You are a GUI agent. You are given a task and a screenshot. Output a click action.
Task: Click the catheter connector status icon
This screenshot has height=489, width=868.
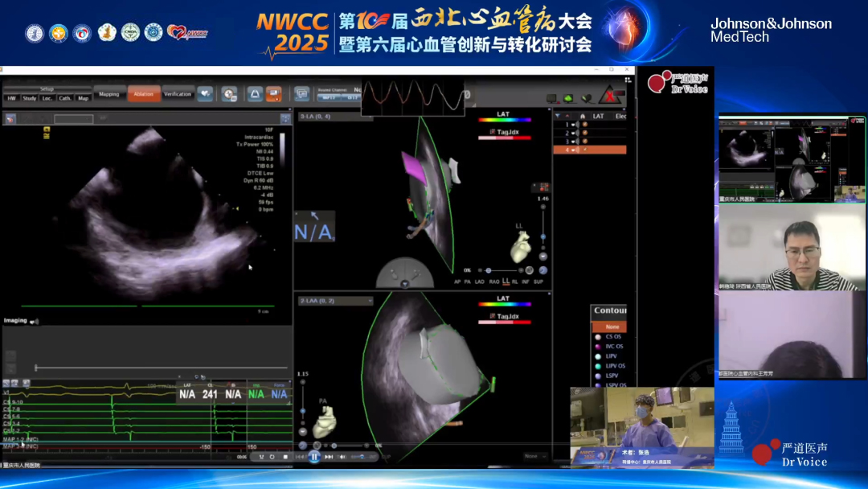click(x=588, y=99)
